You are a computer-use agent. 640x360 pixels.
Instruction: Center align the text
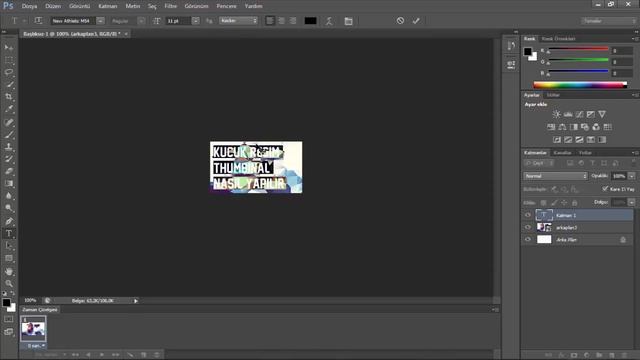pyautogui.click(x=281, y=20)
